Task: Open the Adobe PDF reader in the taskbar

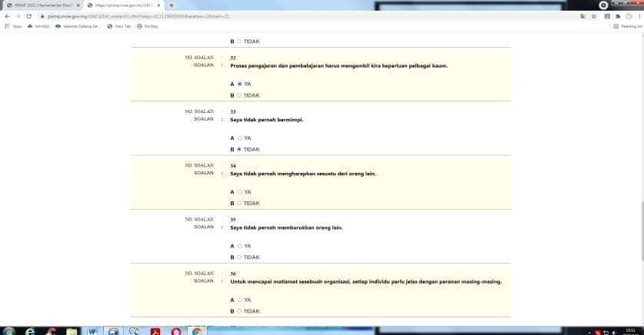Action: pyautogui.click(x=155, y=331)
